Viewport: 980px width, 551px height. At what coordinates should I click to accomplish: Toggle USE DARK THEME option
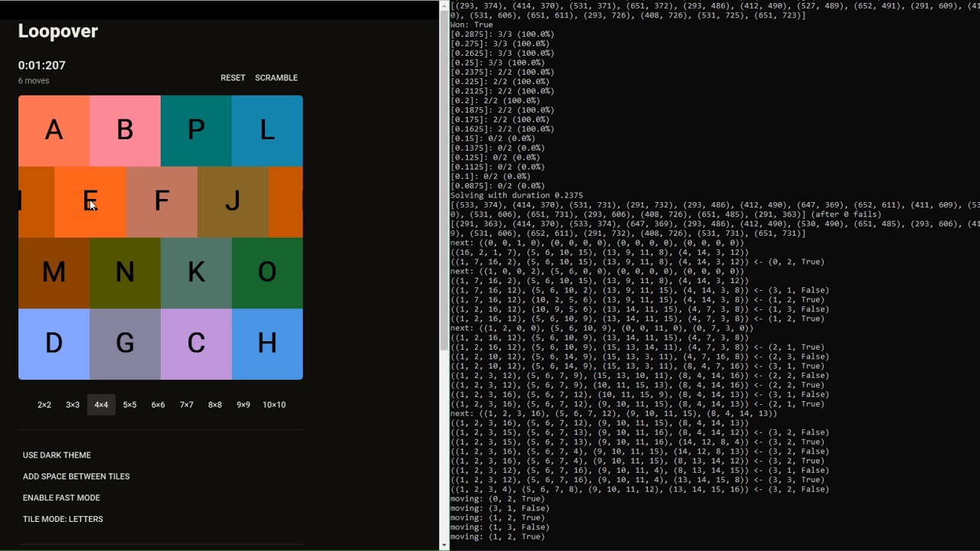pyautogui.click(x=57, y=455)
